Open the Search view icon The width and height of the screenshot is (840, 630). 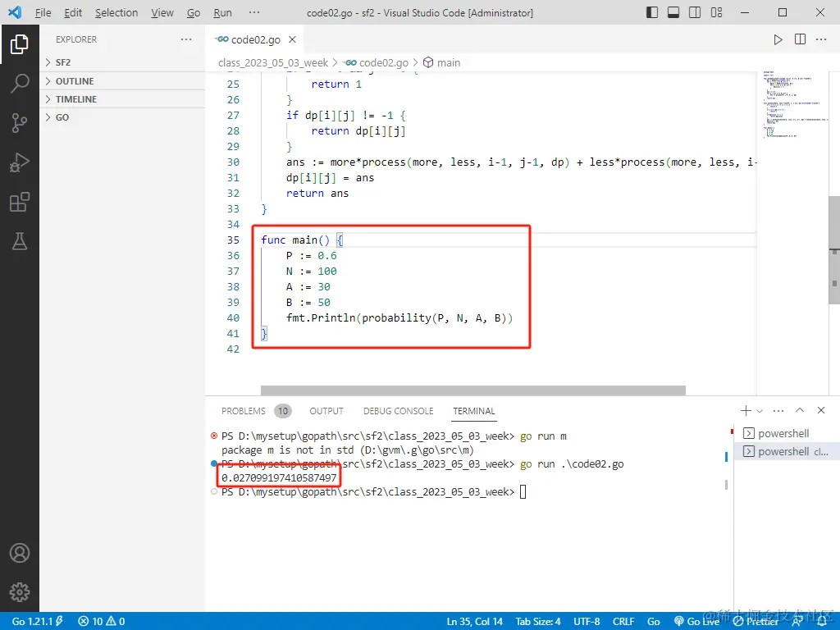coord(20,84)
